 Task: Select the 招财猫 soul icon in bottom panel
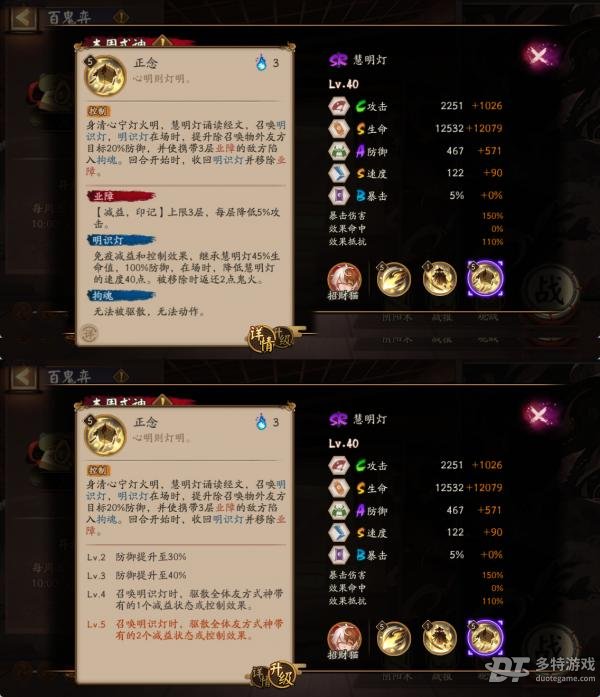(344, 640)
